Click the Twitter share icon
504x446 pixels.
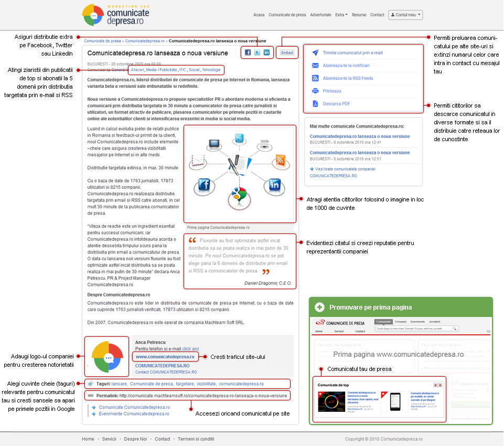click(257, 52)
